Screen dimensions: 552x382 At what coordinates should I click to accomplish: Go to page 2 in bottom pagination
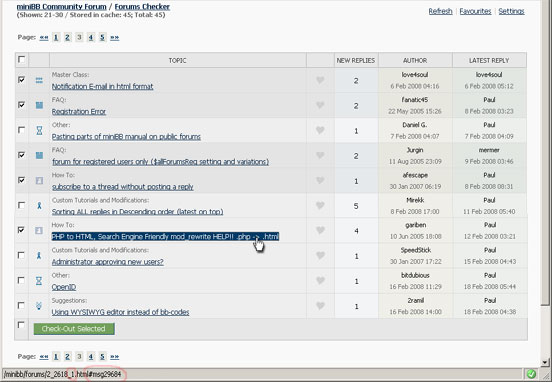tap(67, 356)
